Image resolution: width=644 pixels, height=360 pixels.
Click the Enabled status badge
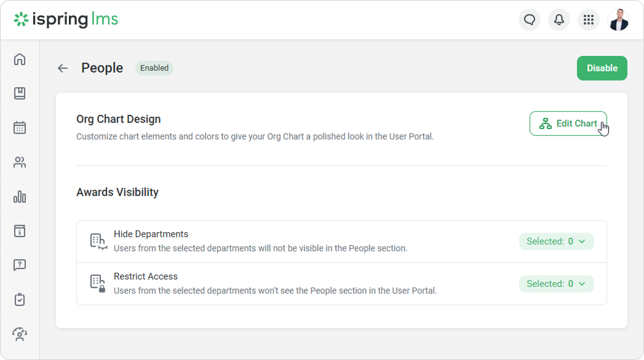click(x=154, y=68)
